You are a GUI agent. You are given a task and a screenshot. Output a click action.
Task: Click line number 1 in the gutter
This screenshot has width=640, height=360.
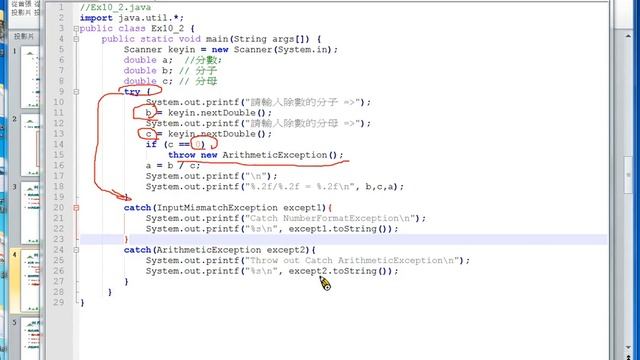pyautogui.click(x=61, y=7)
